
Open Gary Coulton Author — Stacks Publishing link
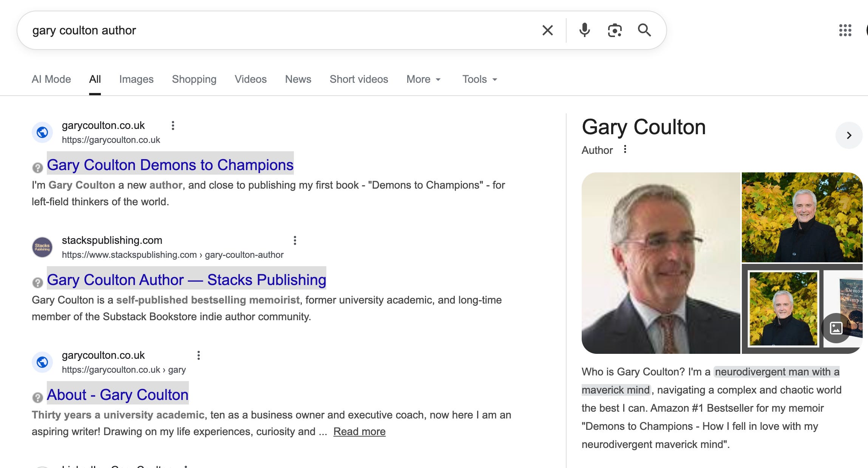[186, 280]
